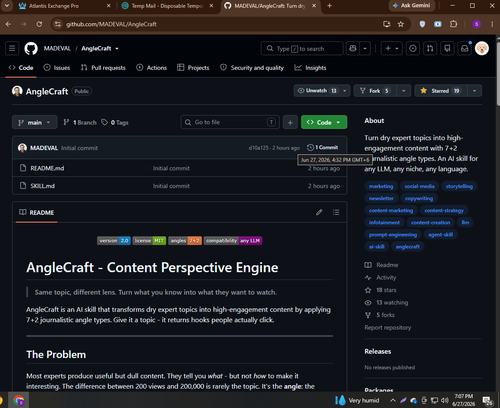
Task: Open the Copilot dropdown arrow
Action: pos(365,49)
